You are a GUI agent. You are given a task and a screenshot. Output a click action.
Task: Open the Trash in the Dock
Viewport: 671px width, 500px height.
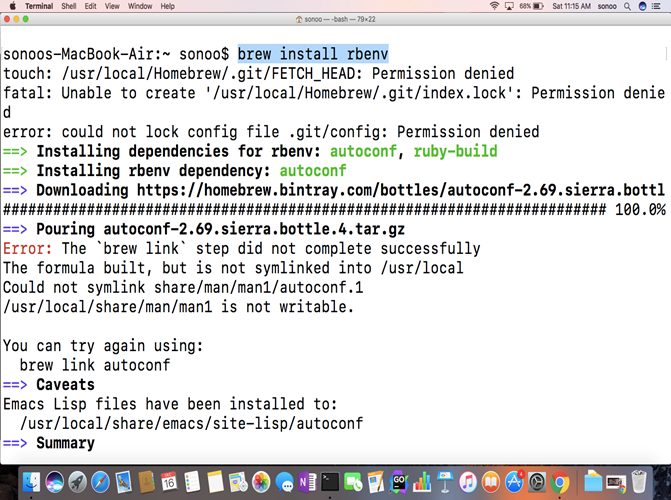639,482
